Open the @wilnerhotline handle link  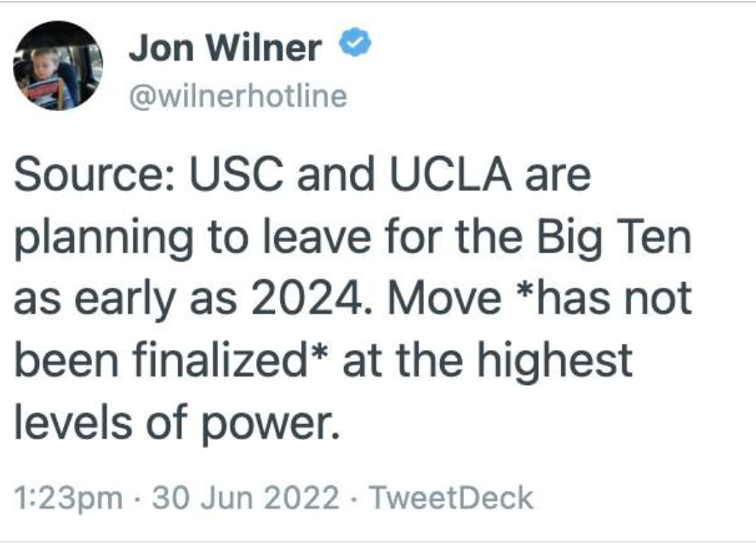(238, 96)
